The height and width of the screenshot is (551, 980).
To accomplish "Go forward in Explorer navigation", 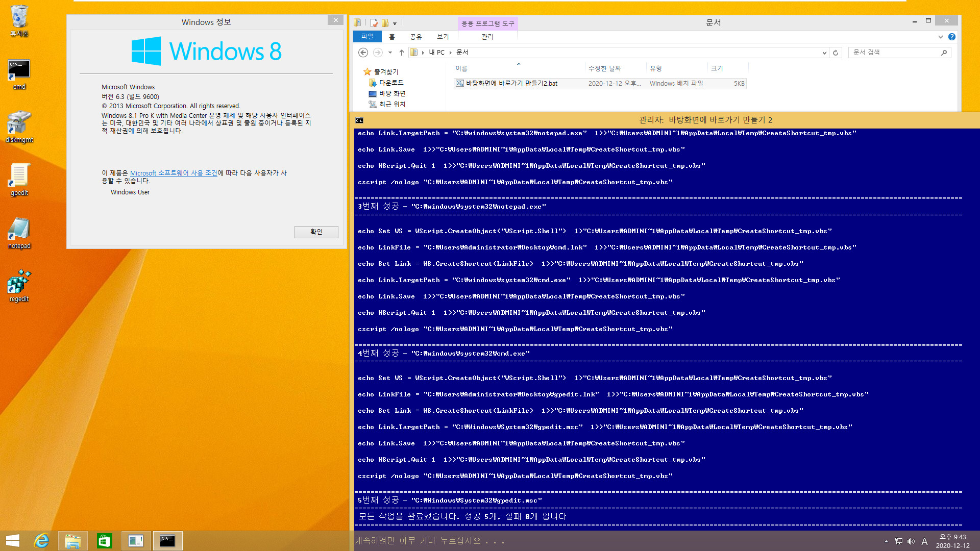I will point(378,53).
